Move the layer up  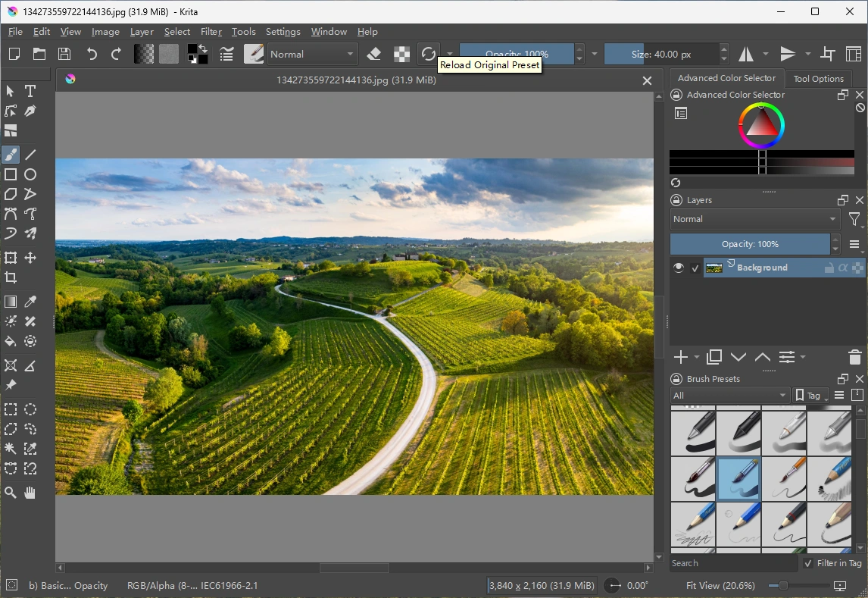762,357
